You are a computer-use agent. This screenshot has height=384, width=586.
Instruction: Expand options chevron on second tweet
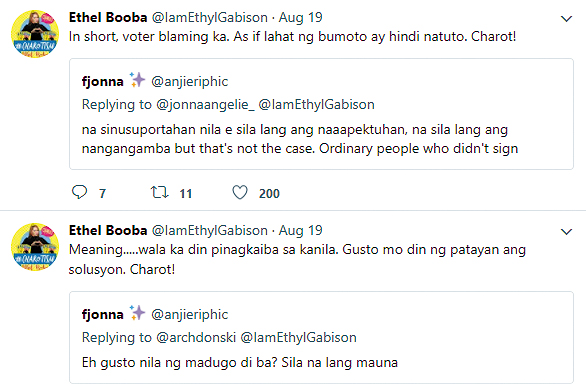(567, 232)
